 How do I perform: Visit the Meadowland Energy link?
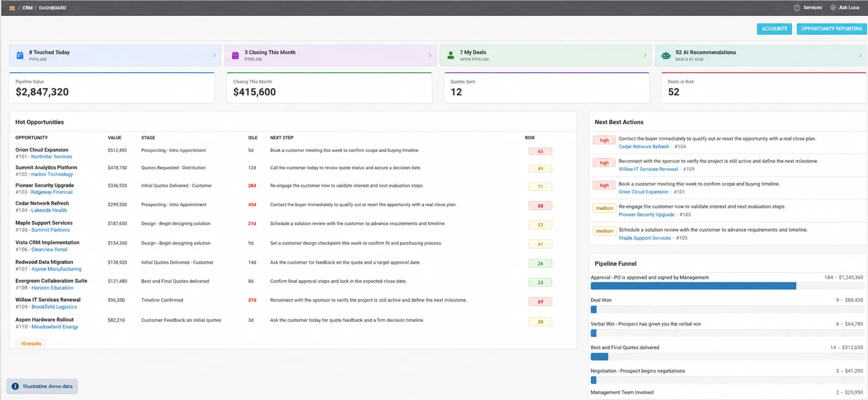(55, 327)
